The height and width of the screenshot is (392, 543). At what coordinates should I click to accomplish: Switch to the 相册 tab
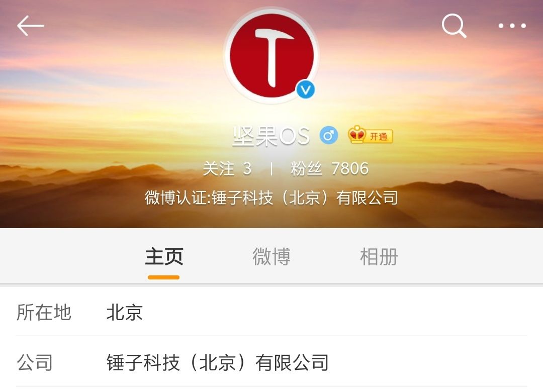click(379, 257)
